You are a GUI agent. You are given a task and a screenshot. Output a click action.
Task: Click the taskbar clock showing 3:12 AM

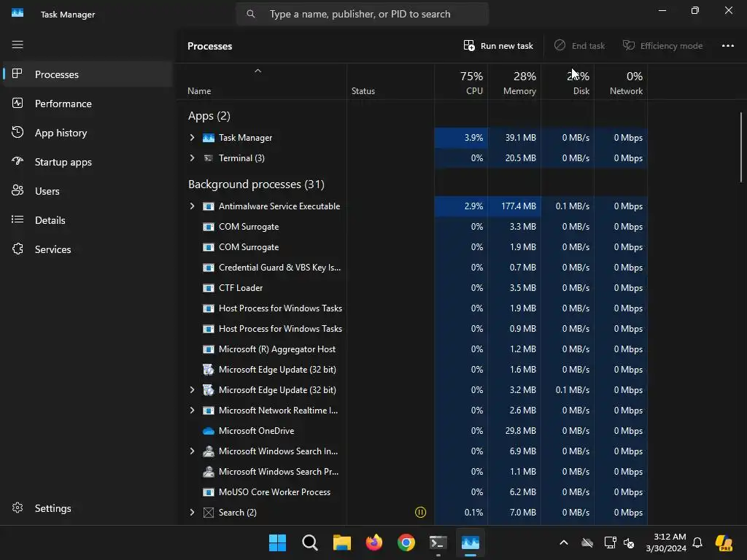tap(666, 542)
